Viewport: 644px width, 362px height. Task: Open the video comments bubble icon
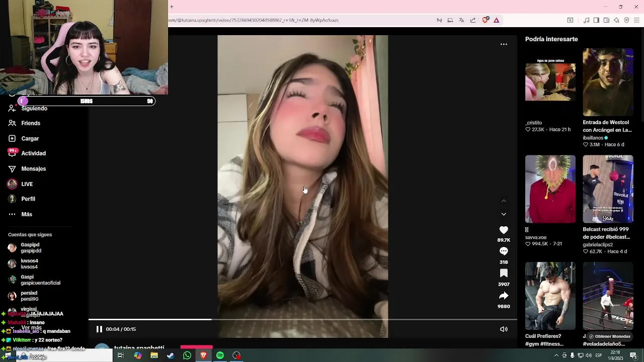coord(504,251)
